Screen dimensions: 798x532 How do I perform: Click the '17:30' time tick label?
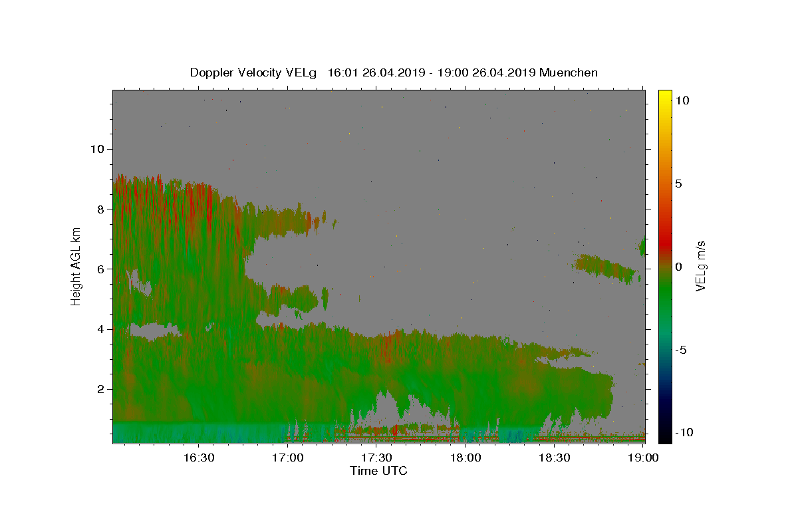tap(376, 458)
